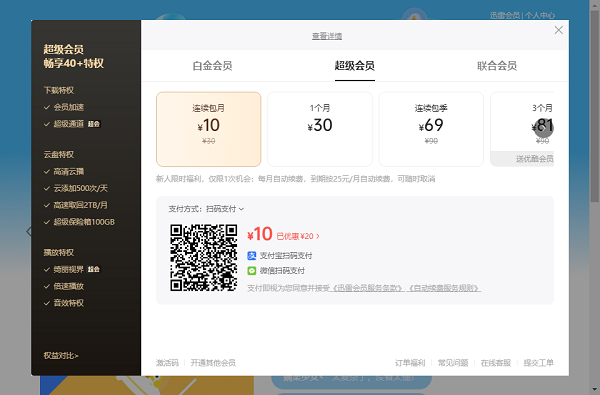Click the payment QR code image
600x395 pixels.
pyautogui.click(x=204, y=258)
